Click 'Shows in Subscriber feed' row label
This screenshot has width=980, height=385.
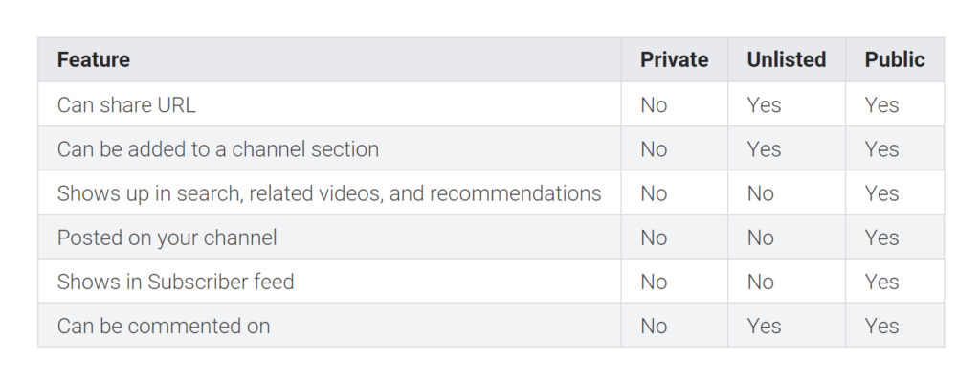pyautogui.click(x=176, y=282)
